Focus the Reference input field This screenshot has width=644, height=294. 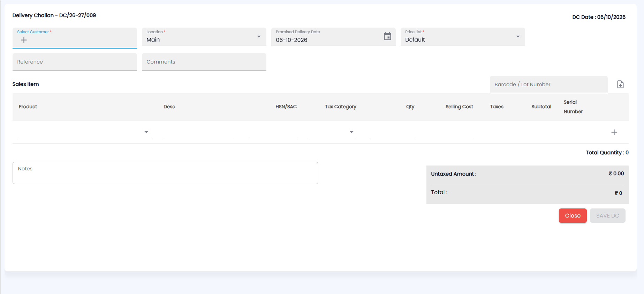(75, 62)
